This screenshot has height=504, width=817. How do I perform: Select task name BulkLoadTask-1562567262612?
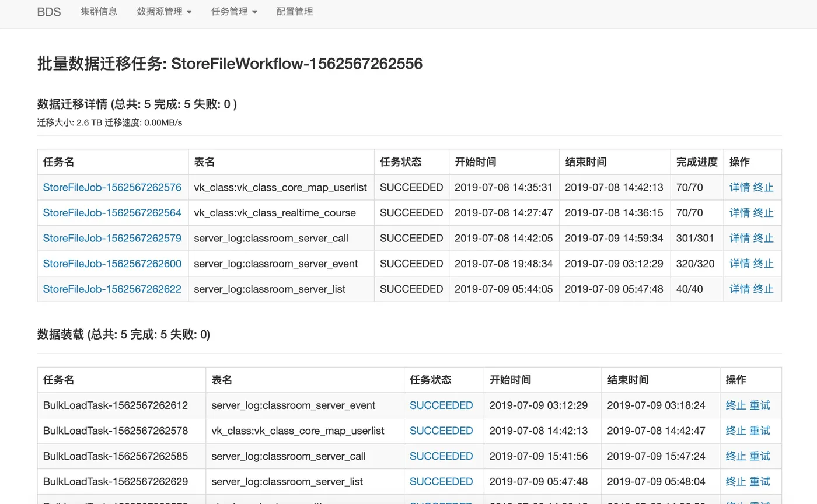pyautogui.click(x=116, y=405)
